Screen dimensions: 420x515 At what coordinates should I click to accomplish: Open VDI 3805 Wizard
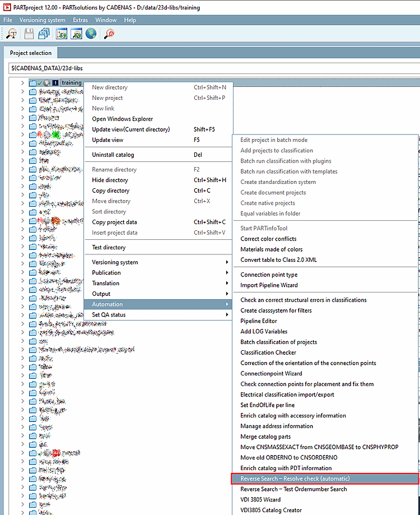pyautogui.click(x=325, y=499)
